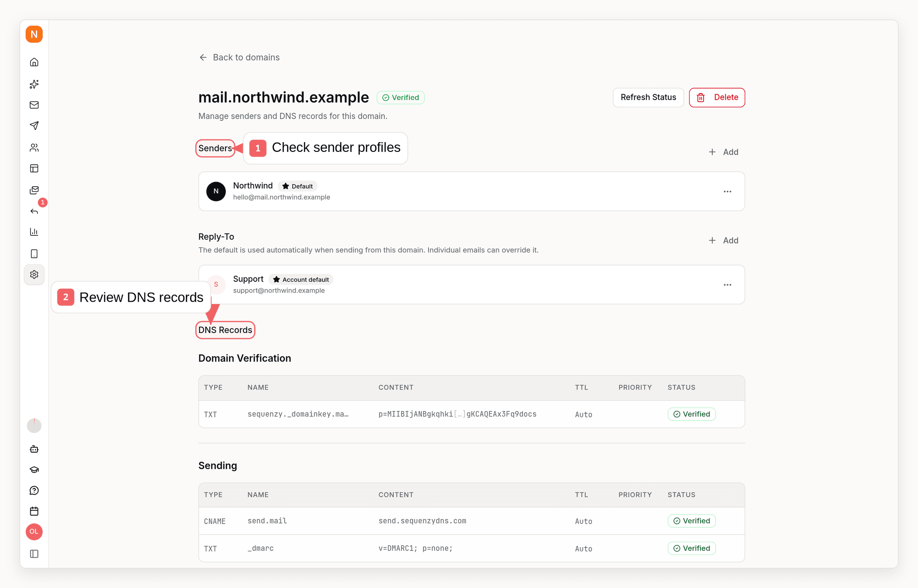
Task: Add a new Reply-To address
Action: point(723,240)
